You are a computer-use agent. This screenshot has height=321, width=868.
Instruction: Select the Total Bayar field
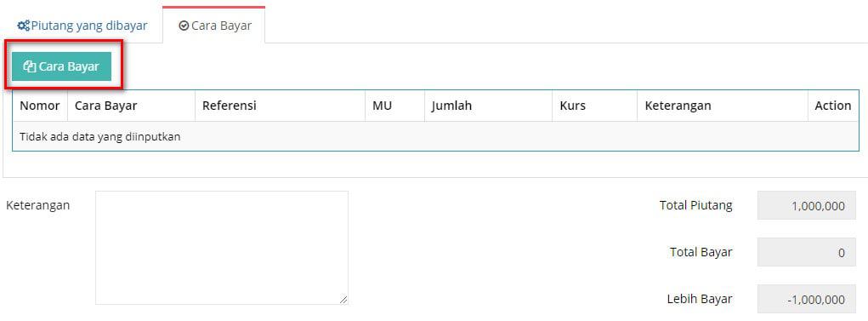pyautogui.click(x=807, y=252)
